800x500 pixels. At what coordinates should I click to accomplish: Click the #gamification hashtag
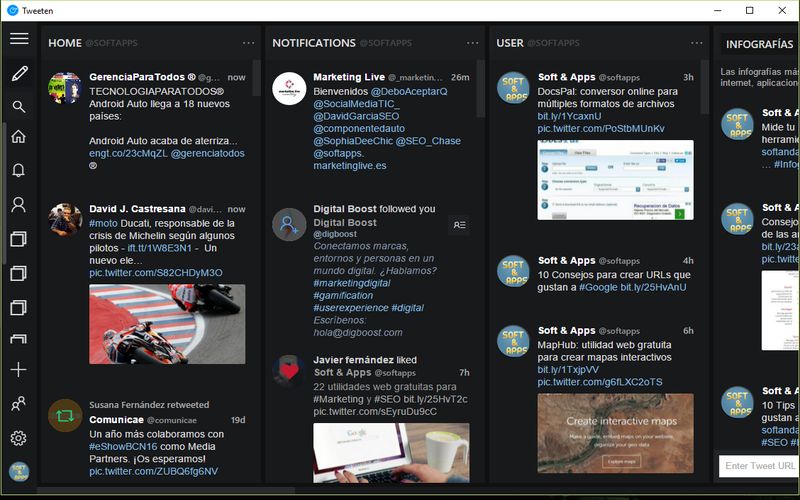tap(343, 295)
